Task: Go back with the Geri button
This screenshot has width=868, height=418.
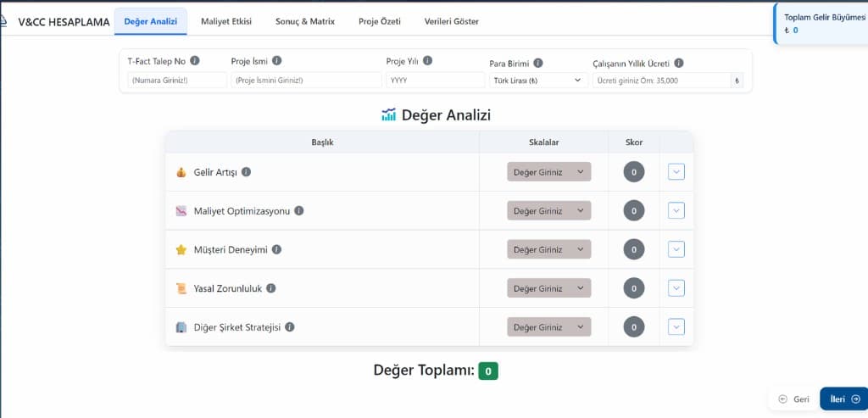Action: tap(793, 398)
